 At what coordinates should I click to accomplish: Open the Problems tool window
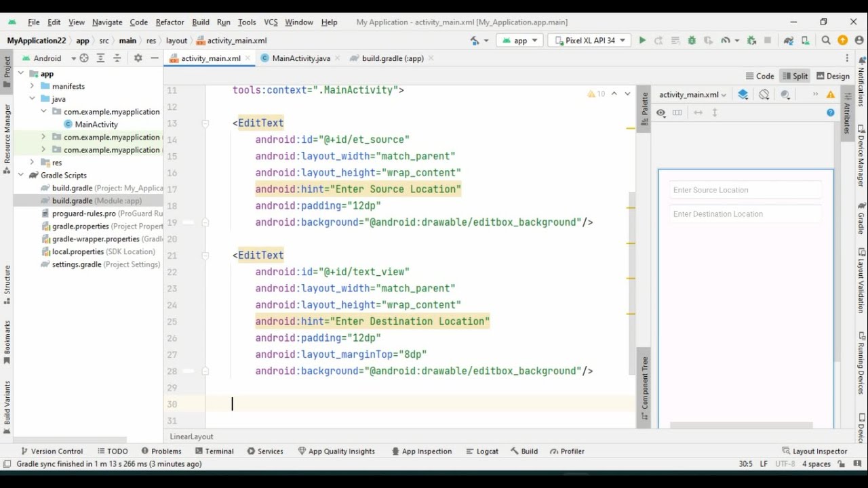(161, 451)
